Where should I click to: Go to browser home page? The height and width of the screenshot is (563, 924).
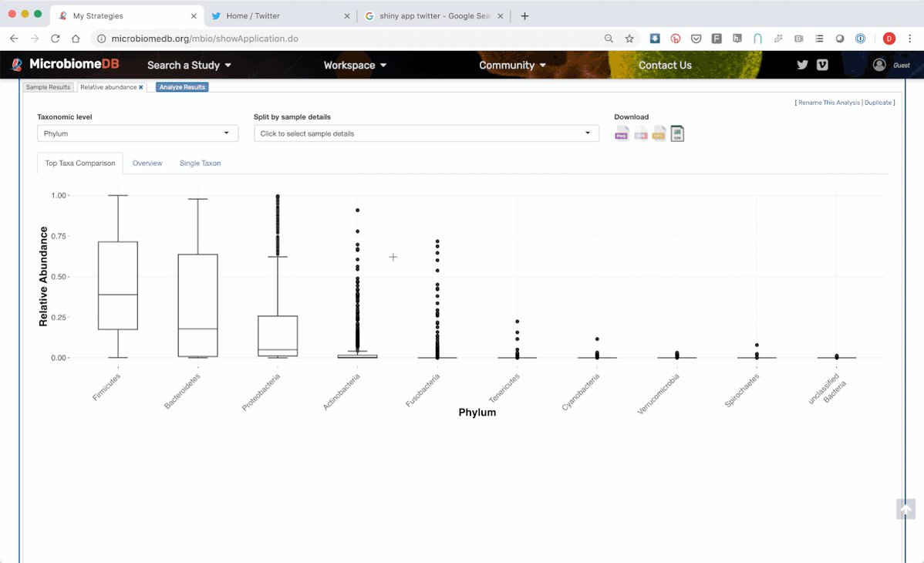(76, 39)
